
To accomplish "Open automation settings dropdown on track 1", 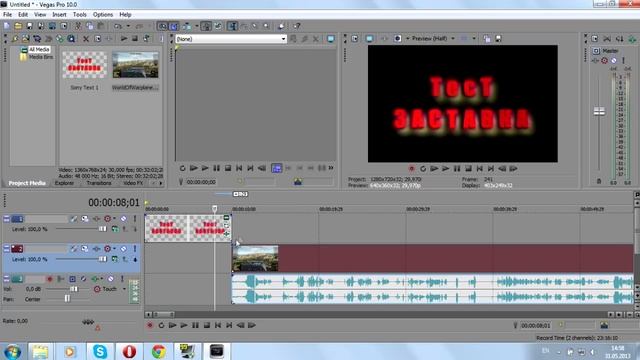I will 115,219.
